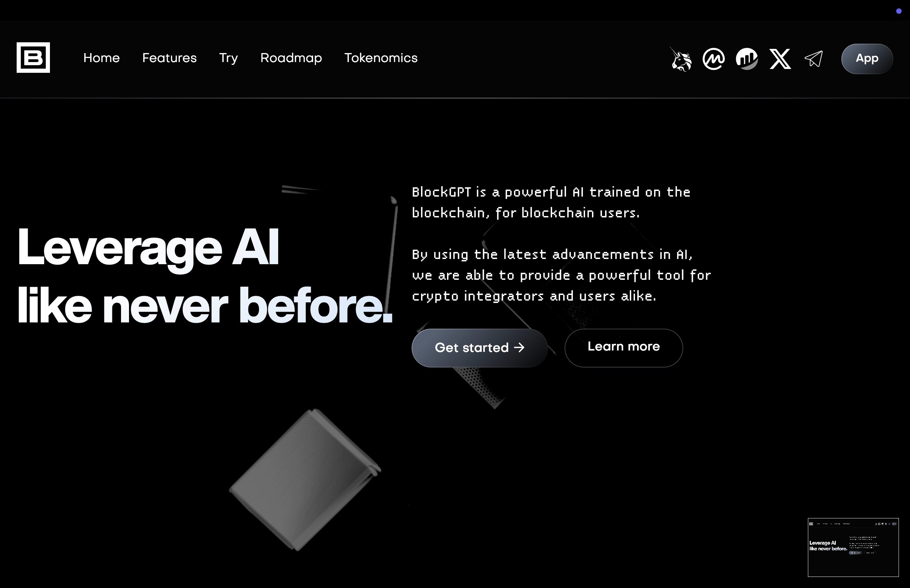Viewport: 910px width, 588px height.
Task: Open the X (Twitter) social icon
Action: (x=779, y=58)
